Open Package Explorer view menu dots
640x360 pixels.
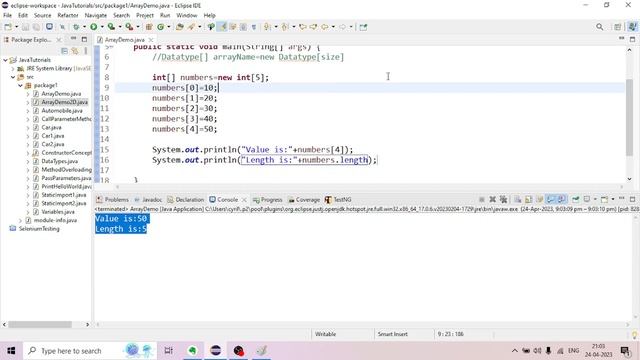coord(86,51)
